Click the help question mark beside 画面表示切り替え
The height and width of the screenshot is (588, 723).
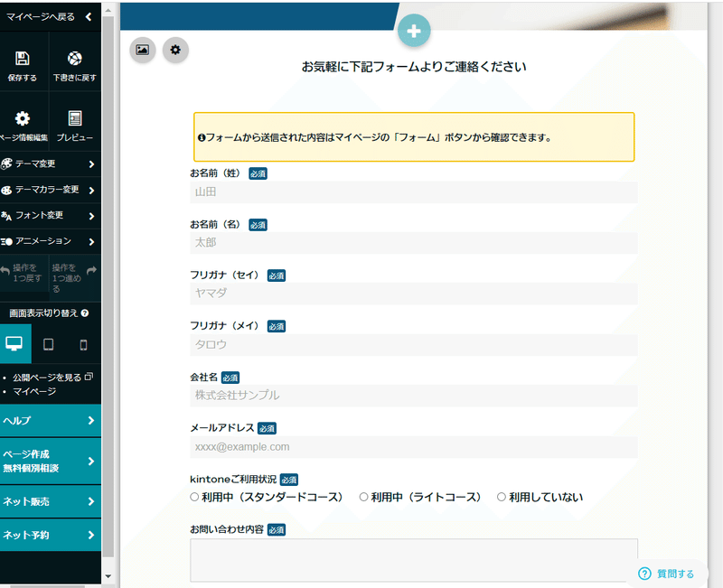(85, 313)
